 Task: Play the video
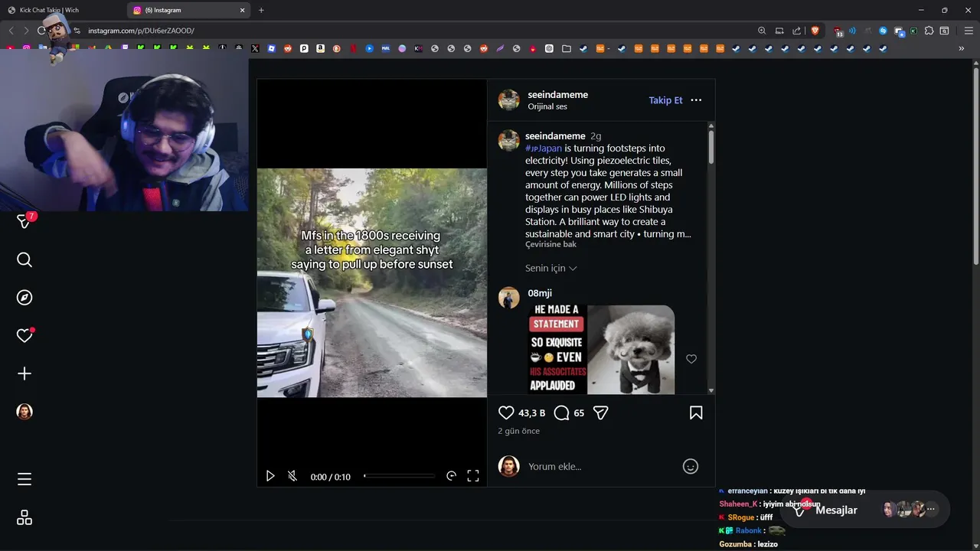[269, 476]
